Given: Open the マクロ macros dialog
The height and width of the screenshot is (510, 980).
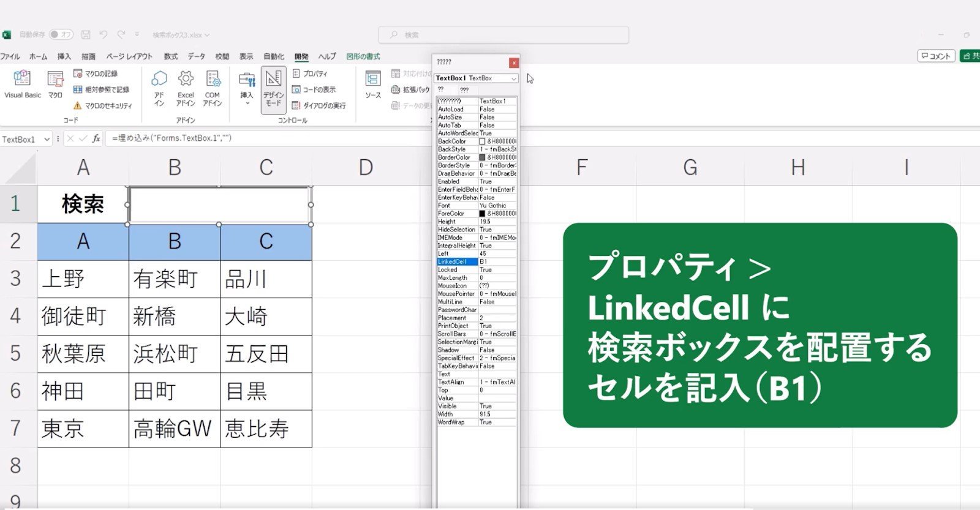Looking at the screenshot, I should [55, 84].
